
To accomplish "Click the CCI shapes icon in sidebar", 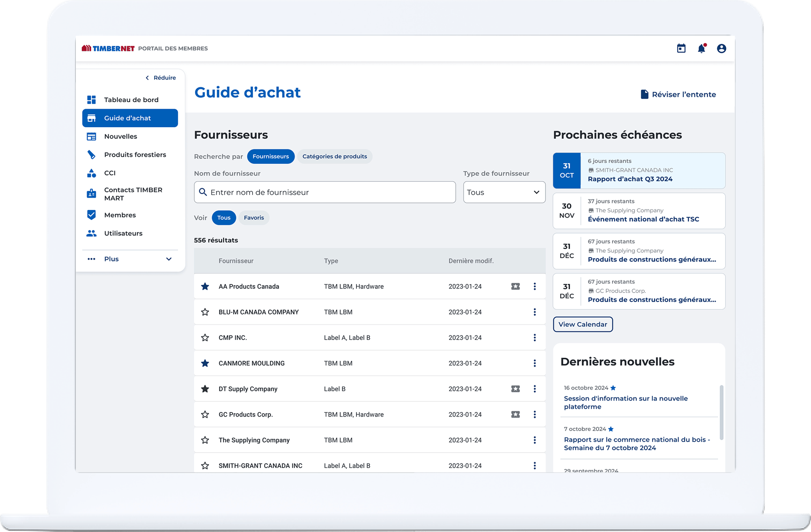I will 92,173.
